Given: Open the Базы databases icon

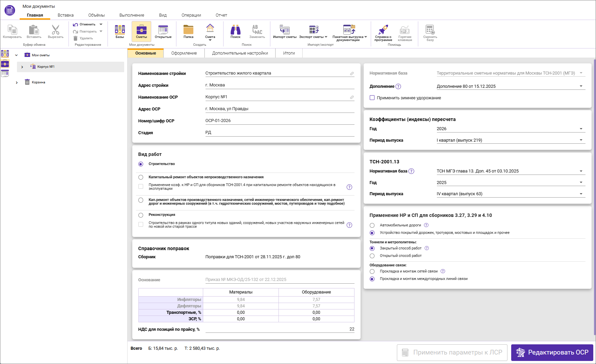Looking at the screenshot, I should pyautogui.click(x=120, y=32).
